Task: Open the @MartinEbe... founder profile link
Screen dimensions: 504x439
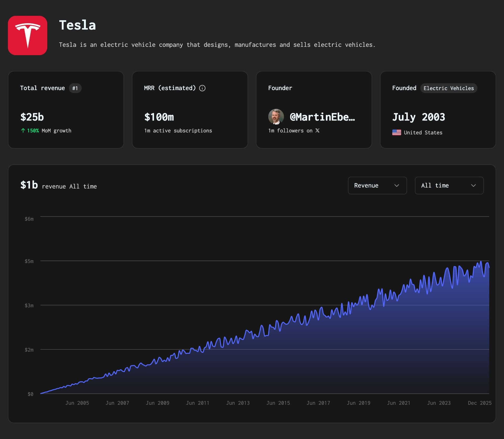Action: 322,117
